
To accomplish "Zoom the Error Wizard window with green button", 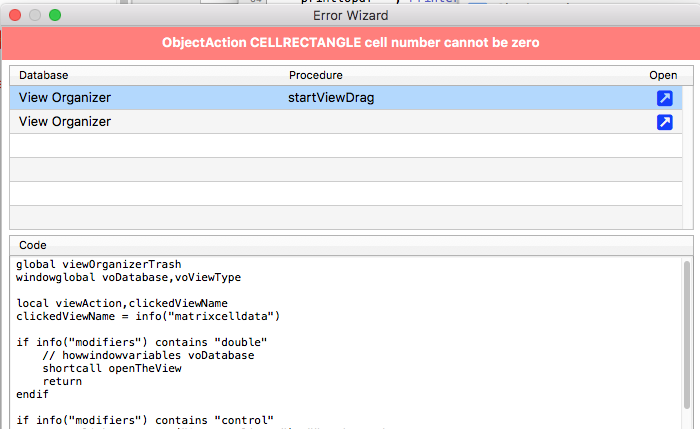I will tap(55, 15).
